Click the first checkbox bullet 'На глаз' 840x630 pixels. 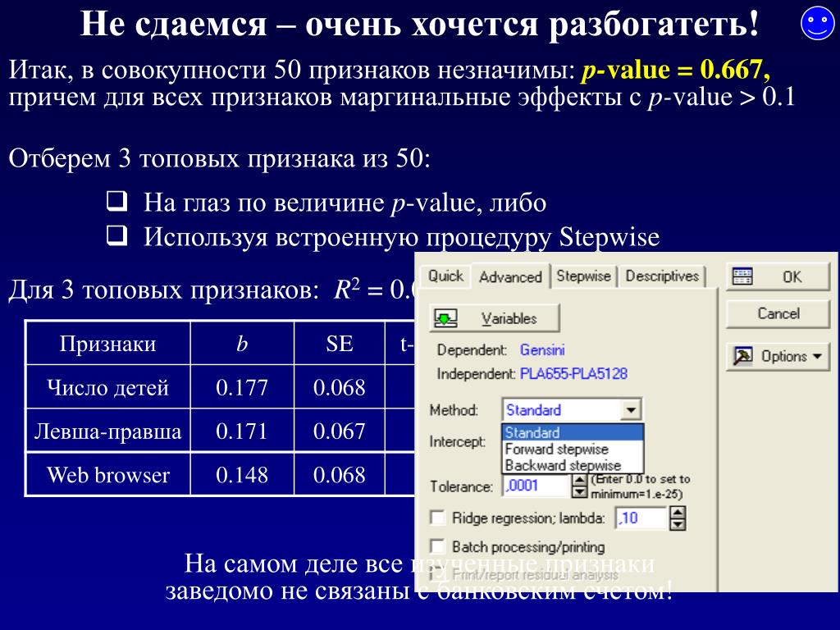116,202
